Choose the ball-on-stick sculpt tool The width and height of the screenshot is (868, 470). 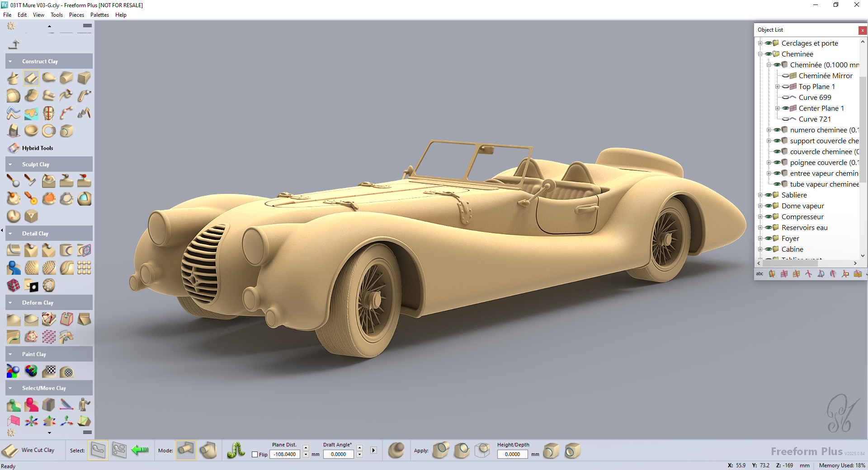13,181
